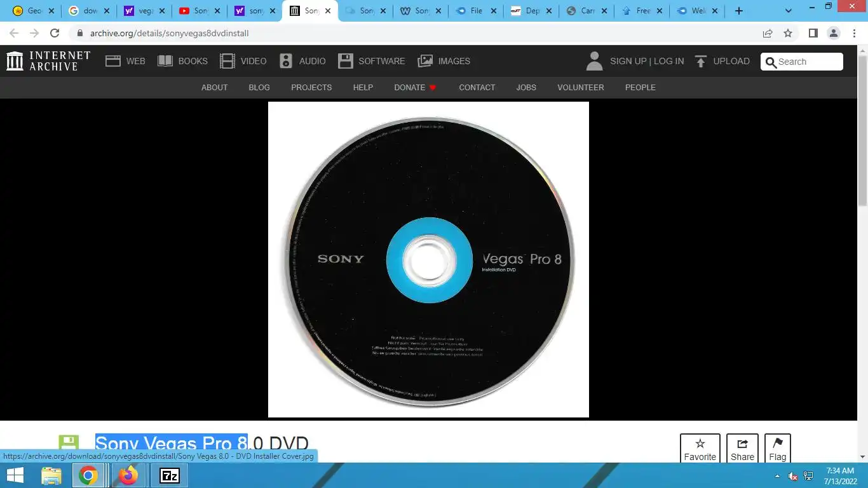This screenshot has height=488, width=868.
Task: Open the PROJECTS menu item
Action: [x=311, y=88]
